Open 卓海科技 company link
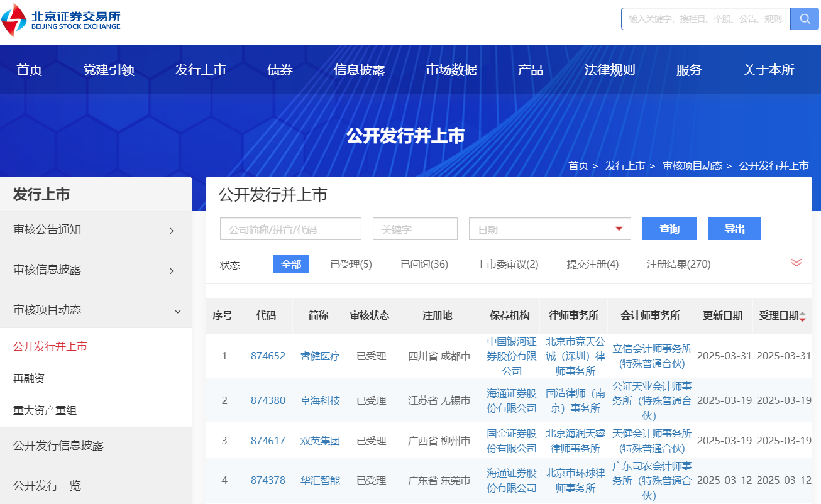Screen dimensions: 821x504 tap(320, 401)
